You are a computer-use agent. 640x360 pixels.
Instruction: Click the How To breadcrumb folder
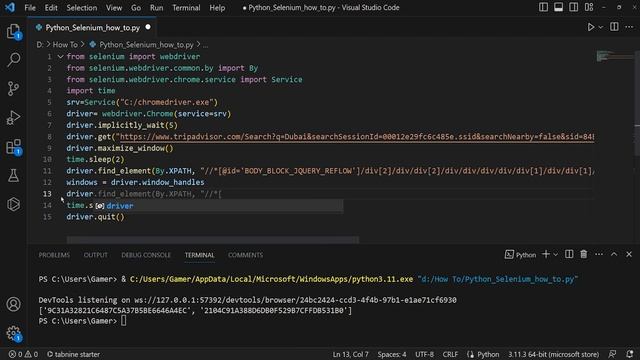point(65,44)
